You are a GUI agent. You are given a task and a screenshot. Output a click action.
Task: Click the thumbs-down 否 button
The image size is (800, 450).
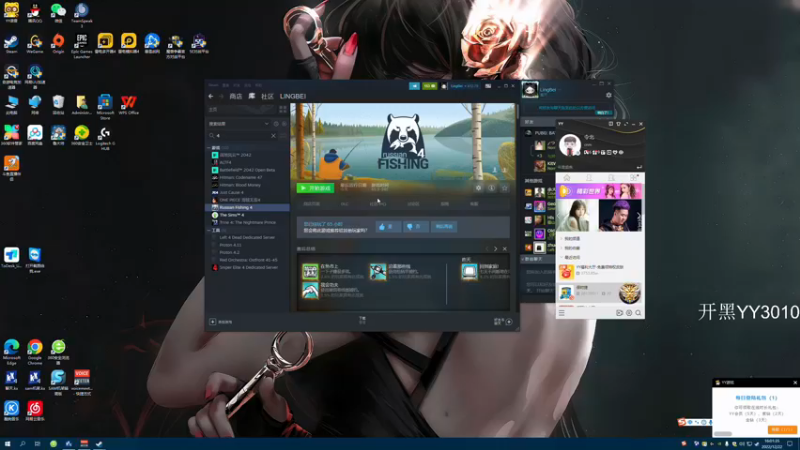[415, 227]
